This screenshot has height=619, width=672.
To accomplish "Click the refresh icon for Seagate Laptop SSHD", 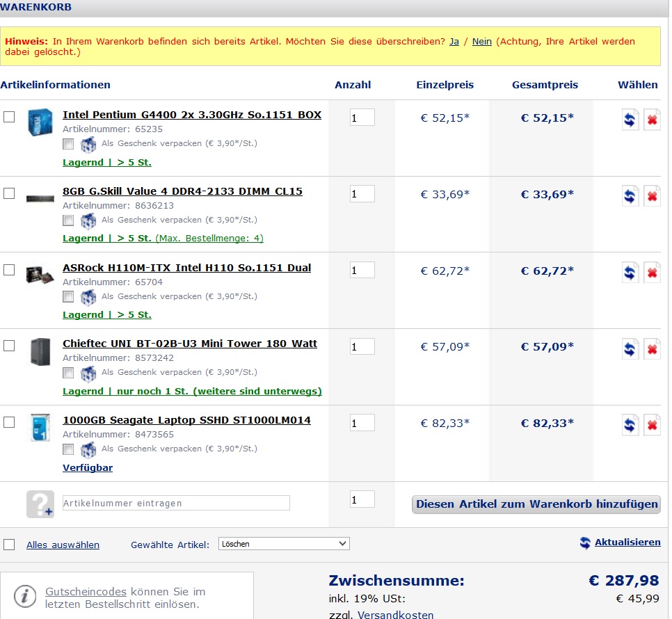I will point(630,425).
